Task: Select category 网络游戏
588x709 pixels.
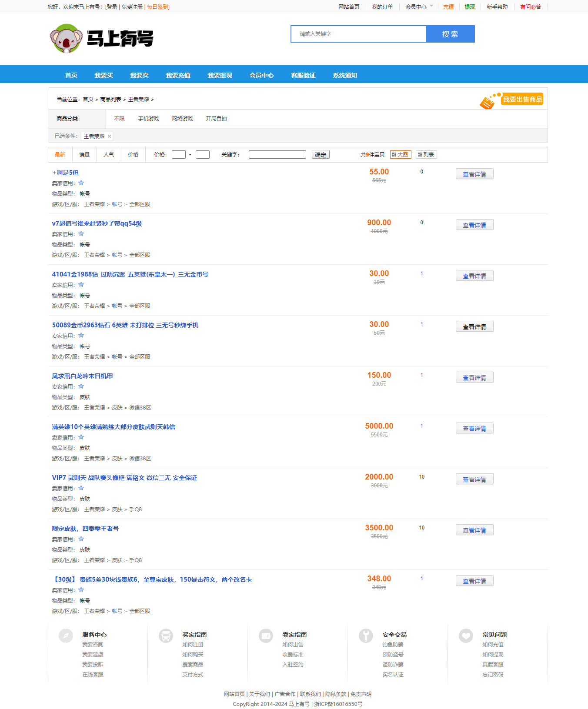Action: 183,119
